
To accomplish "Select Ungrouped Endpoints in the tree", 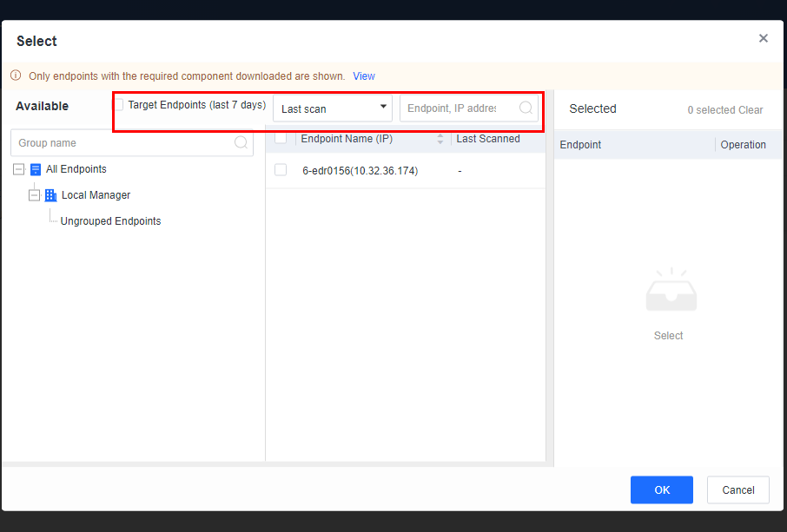I will pyautogui.click(x=110, y=221).
